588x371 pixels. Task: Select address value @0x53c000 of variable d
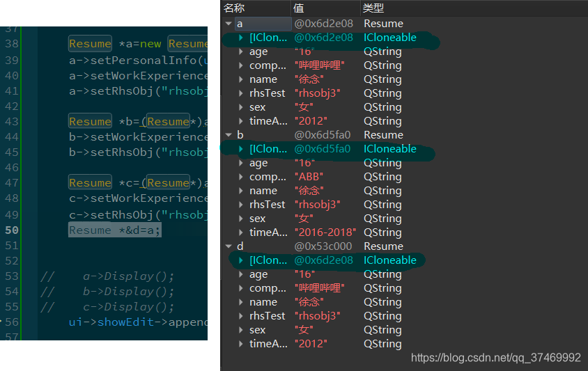pos(323,246)
